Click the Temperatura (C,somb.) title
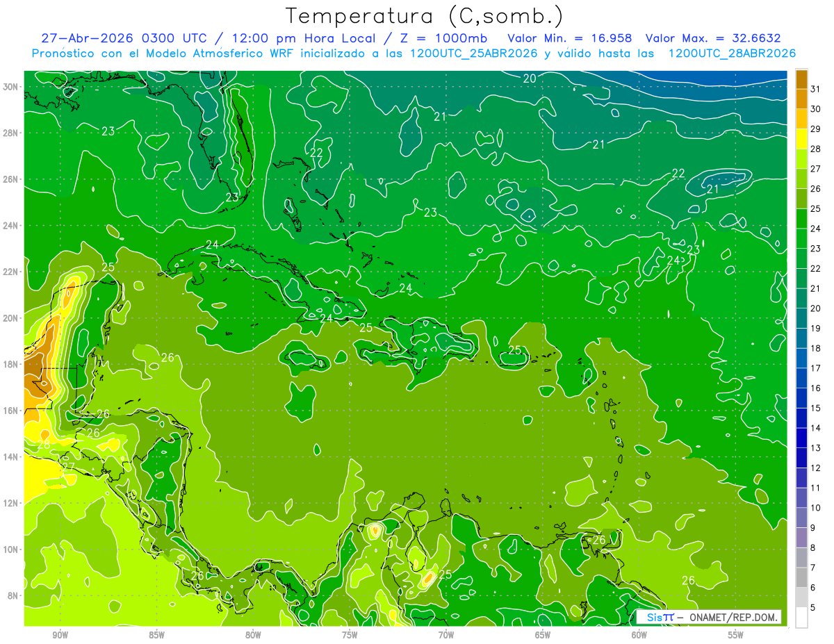Screen dimensions: 834x644 click(424, 16)
